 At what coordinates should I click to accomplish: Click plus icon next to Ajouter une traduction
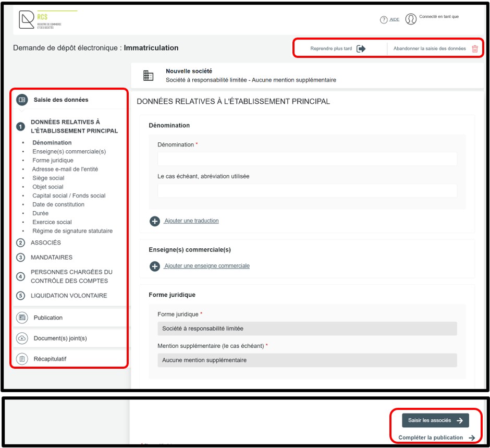coord(155,221)
